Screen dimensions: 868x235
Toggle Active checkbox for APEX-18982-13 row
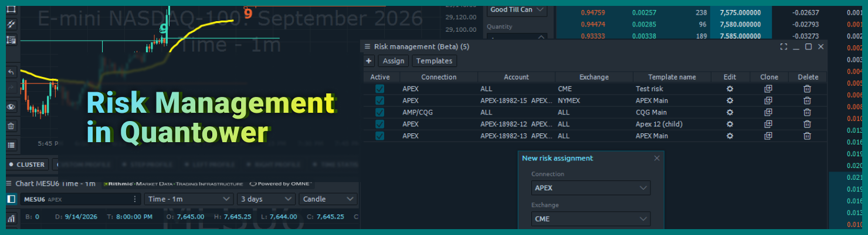(x=379, y=136)
